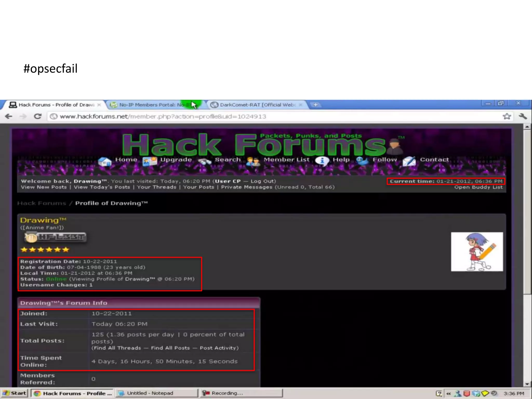Open Buddy List link
The width and height of the screenshot is (532, 399).
pyautogui.click(x=478, y=187)
